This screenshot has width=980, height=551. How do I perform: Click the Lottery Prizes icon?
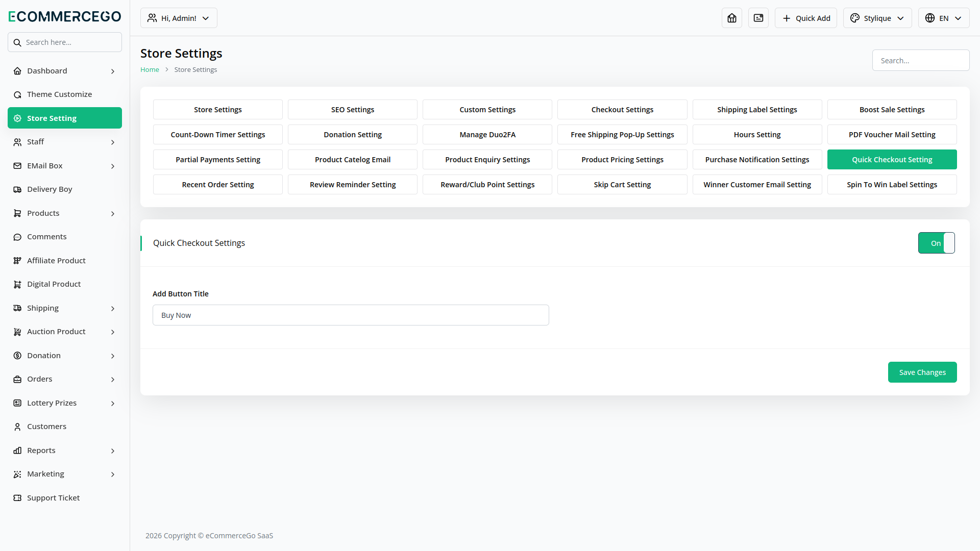coord(17,403)
